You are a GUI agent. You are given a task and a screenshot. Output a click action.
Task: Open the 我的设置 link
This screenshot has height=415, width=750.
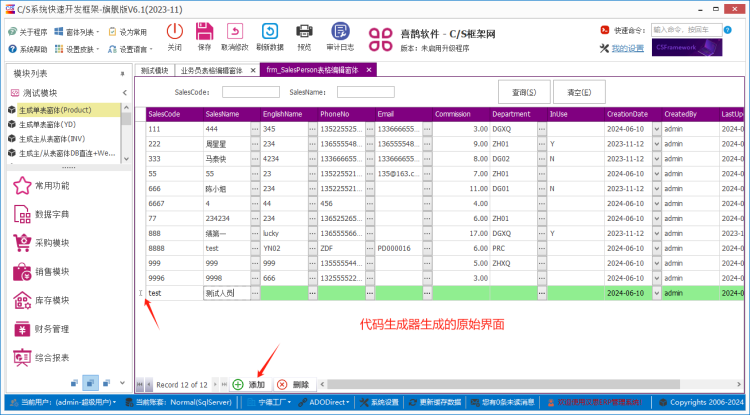[x=627, y=48]
